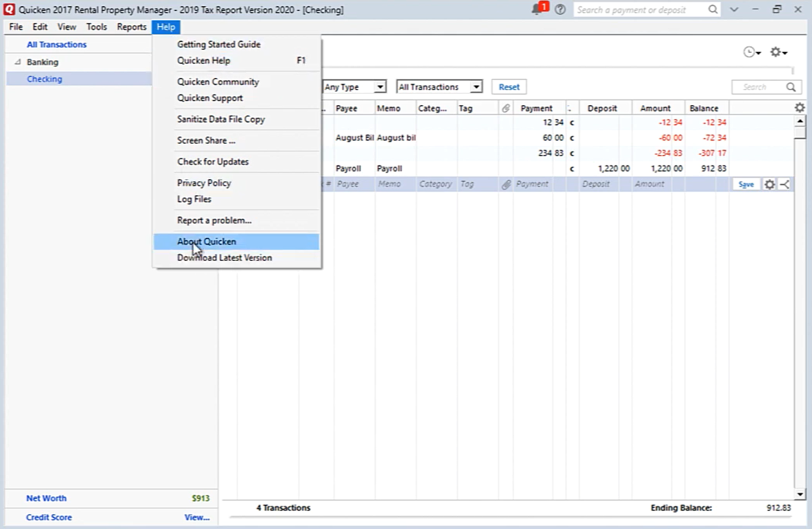Click the Payee field in new row

(x=354, y=184)
